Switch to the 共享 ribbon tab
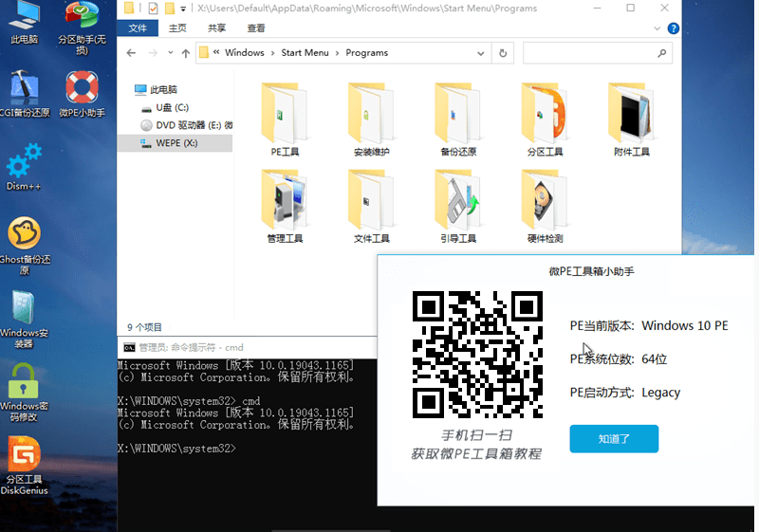Viewport: 759px width, 532px height. pos(216,28)
